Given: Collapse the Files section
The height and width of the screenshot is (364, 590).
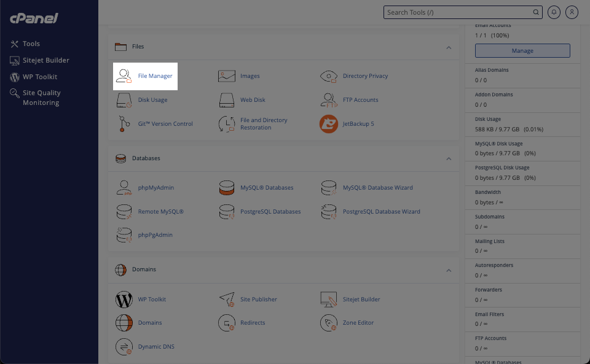Looking at the screenshot, I should pos(449,47).
